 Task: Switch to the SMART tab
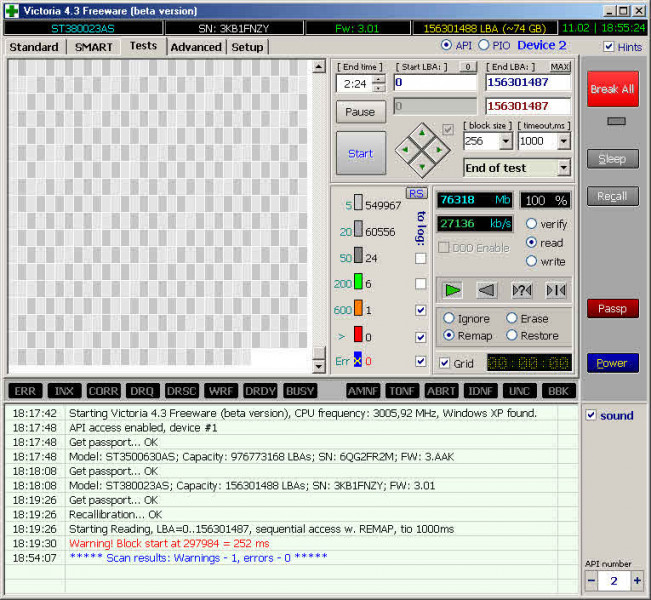coord(93,47)
